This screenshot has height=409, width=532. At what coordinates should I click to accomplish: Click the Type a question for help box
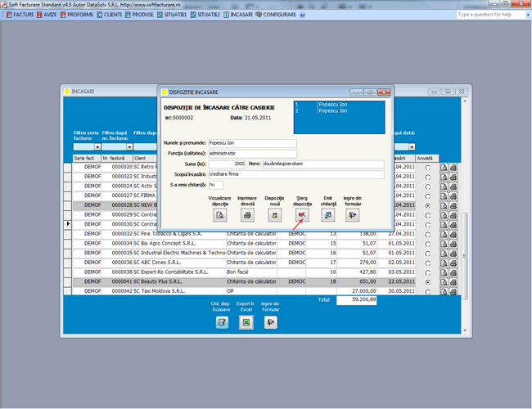(x=490, y=15)
